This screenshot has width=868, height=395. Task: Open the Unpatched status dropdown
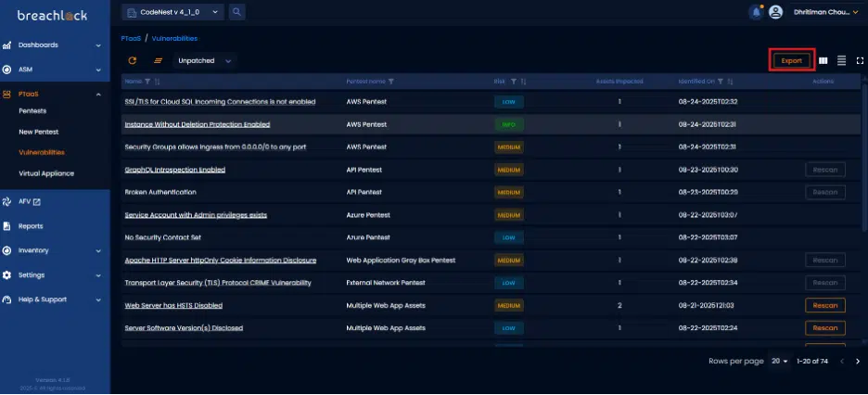pyautogui.click(x=205, y=61)
